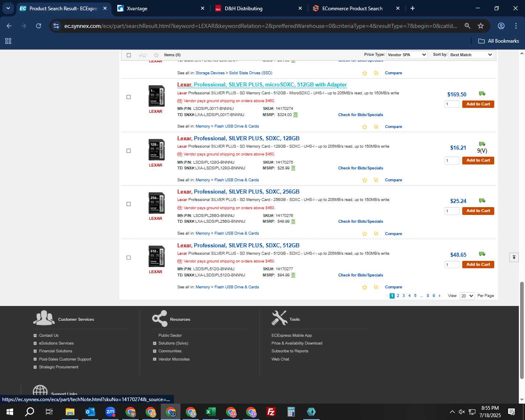Expand Contact Us in Customer Services footer

coord(35,336)
